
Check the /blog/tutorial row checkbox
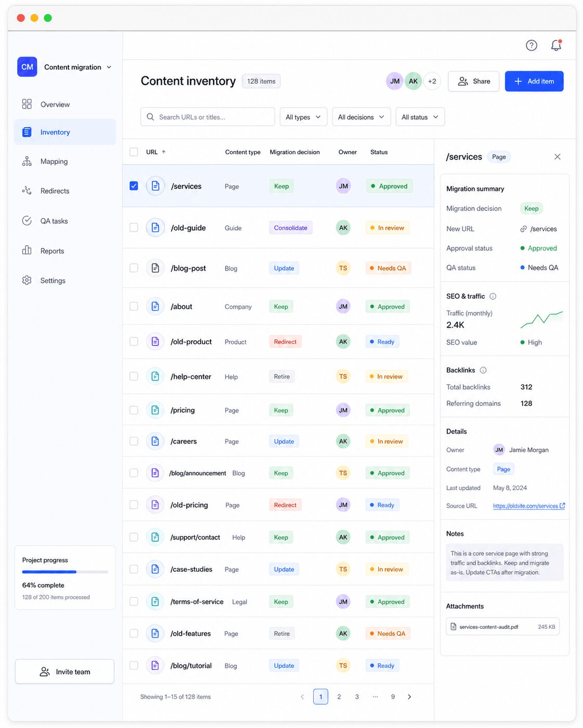click(134, 665)
